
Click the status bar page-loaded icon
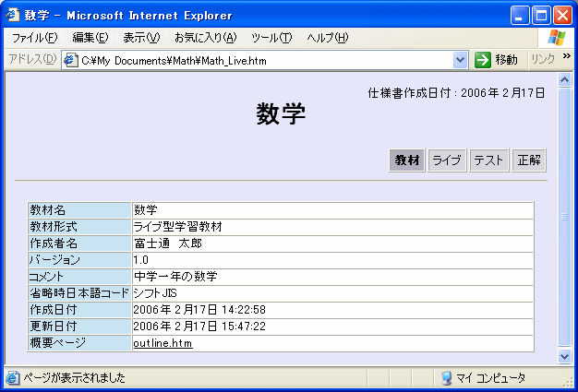click(12, 378)
